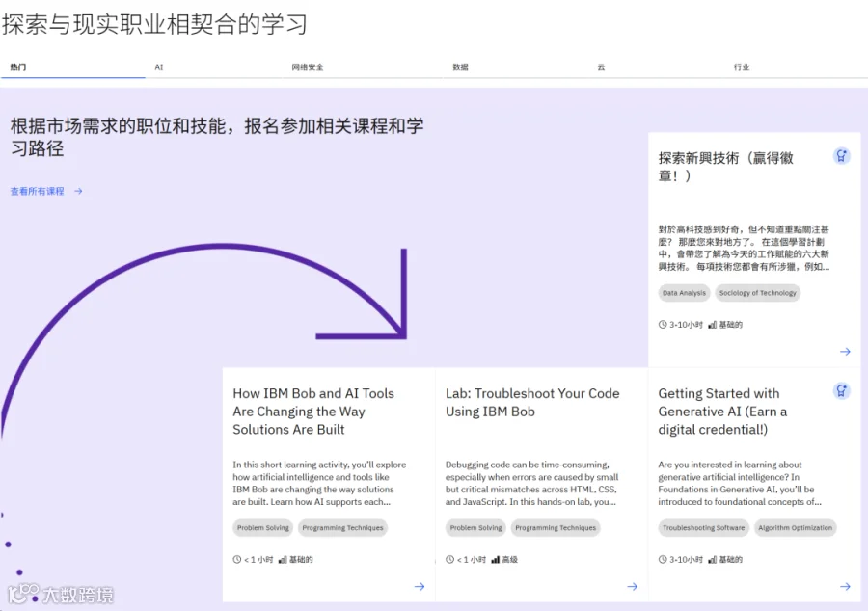Viewport: 868px width, 611px height.
Task: Click 3-10小时 on Generative AI card
Action: tap(686, 560)
